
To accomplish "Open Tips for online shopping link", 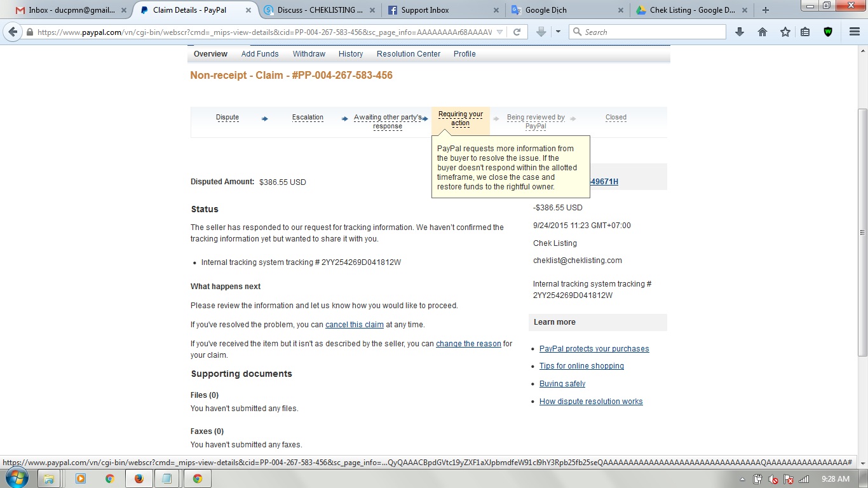I will point(581,366).
